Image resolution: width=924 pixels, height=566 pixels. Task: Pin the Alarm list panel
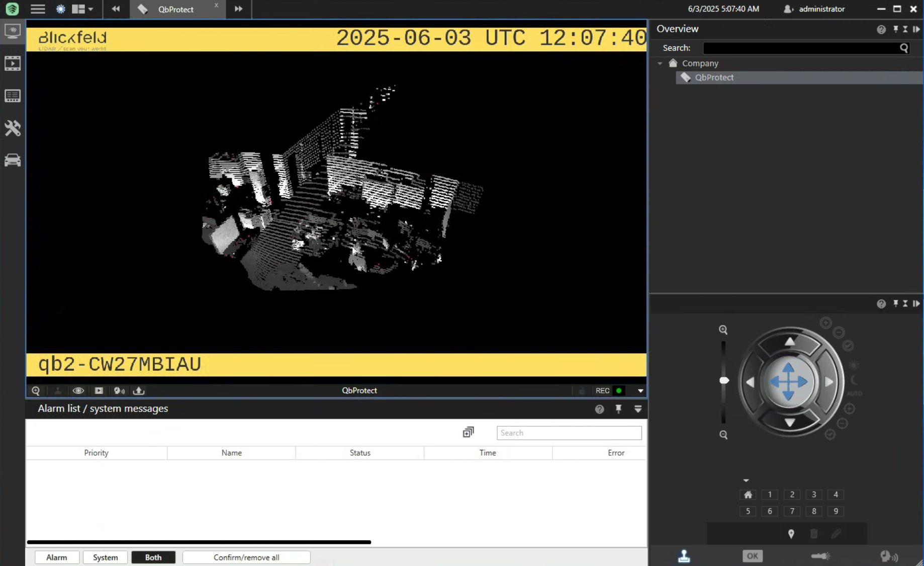(618, 409)
